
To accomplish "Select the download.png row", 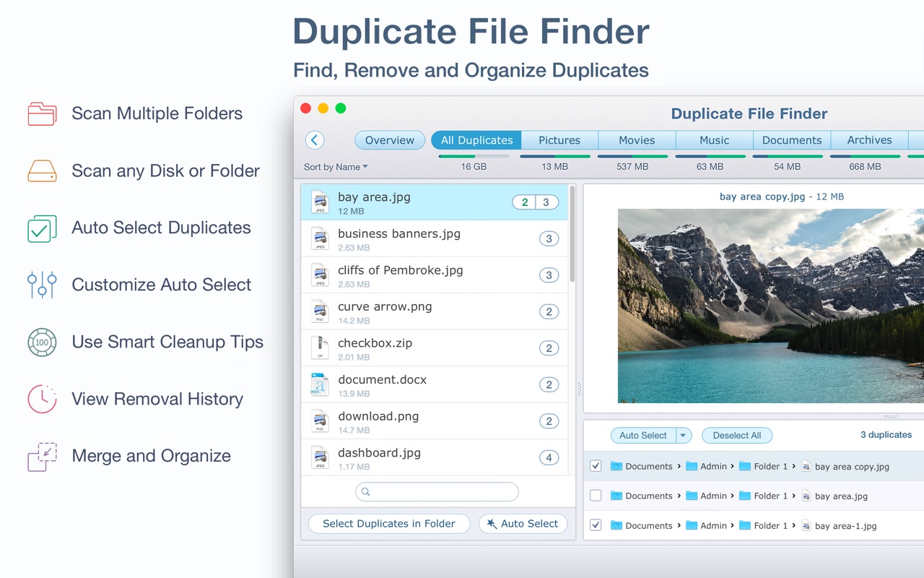I will [x=434, y=421].
